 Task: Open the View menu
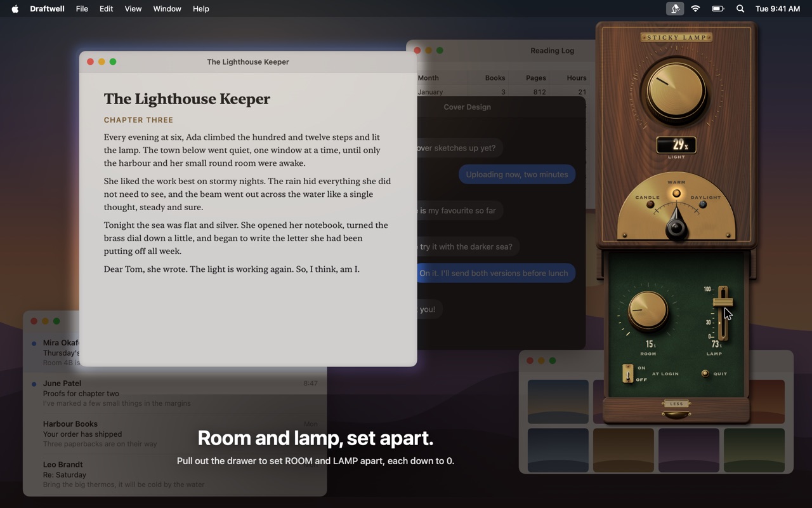pyautogui.click(x=133, y=9)
